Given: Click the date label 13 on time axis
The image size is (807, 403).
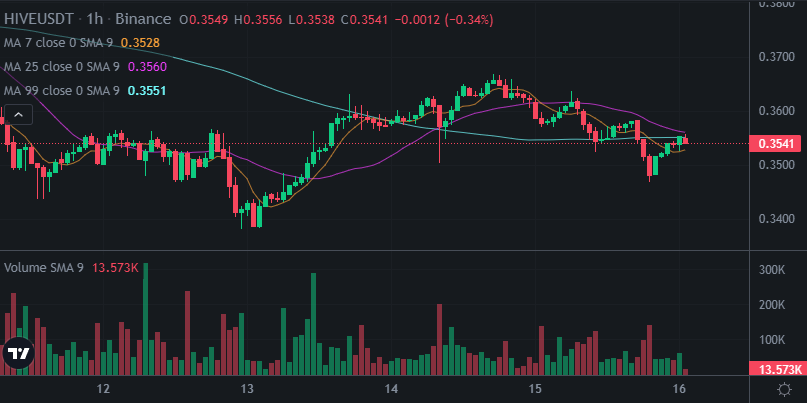Looking at the screenshot, I should [x=247, y=388].
